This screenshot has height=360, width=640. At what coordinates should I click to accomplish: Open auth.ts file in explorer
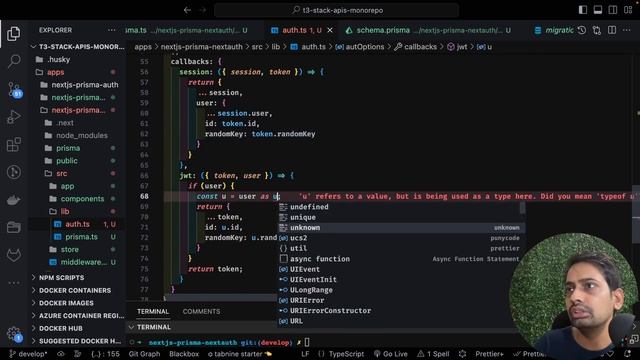click(x=78, y=224)
